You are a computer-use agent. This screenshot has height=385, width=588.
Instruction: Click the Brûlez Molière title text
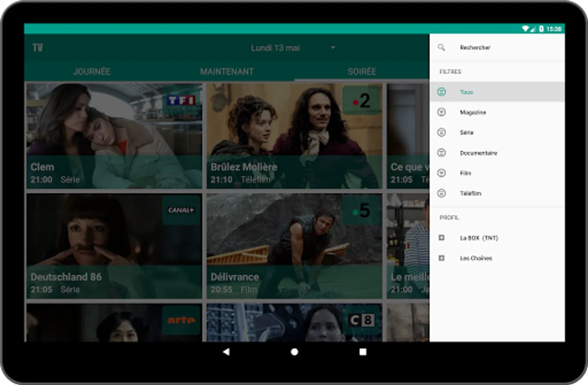click(x=244, y=167)
